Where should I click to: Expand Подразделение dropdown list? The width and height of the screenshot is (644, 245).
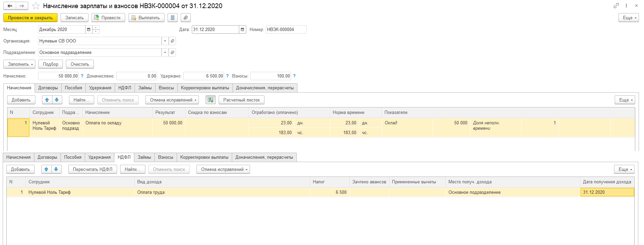(165, 53)
